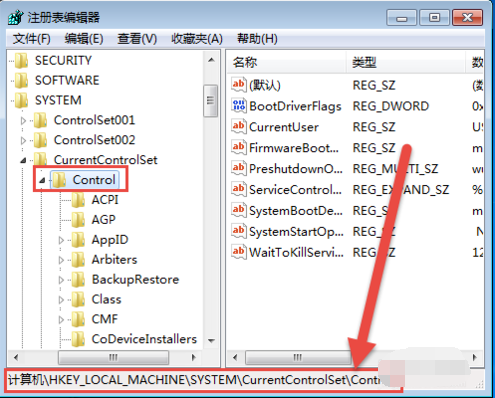The image size is (495, 398).
Task: Close the Registry Editor window
Action: pyautogui.click(x=467, y=18)
